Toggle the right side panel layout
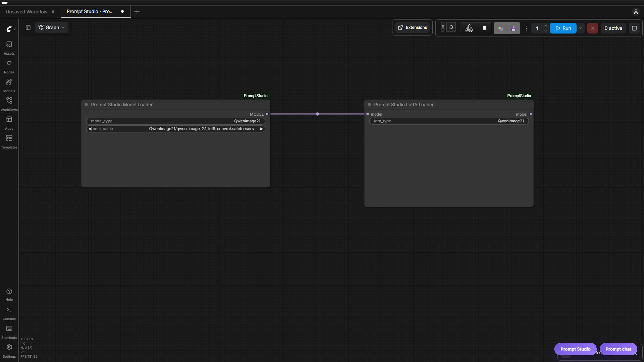Screen dimensions: 644x362 [x=634, y=28]
